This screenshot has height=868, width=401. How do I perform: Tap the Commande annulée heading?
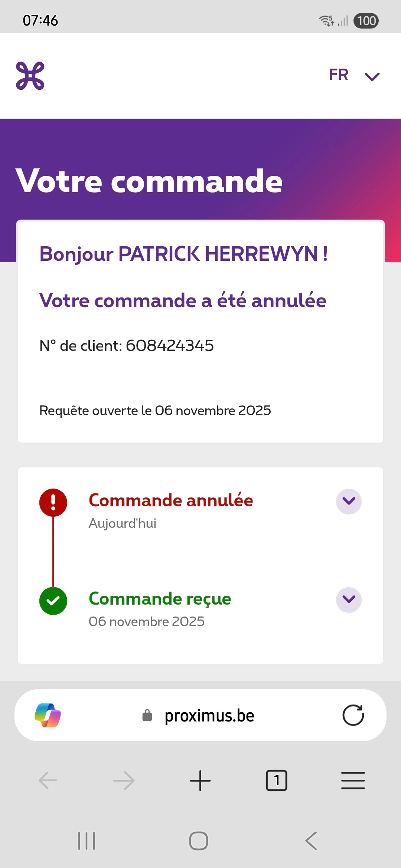pos(171,500)
